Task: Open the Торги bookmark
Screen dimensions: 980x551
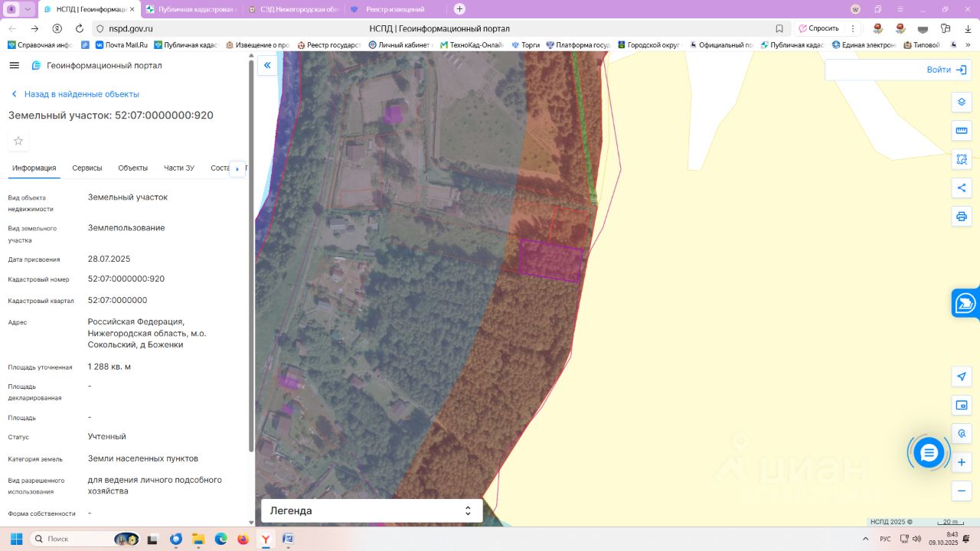Action: click(526, 45)
